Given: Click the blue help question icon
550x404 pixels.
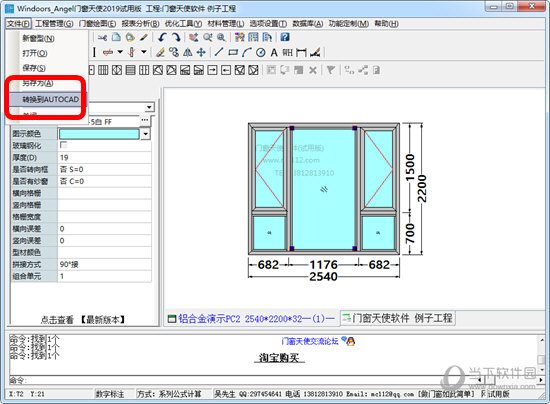Looking at the screenshot, I should 285,37.
